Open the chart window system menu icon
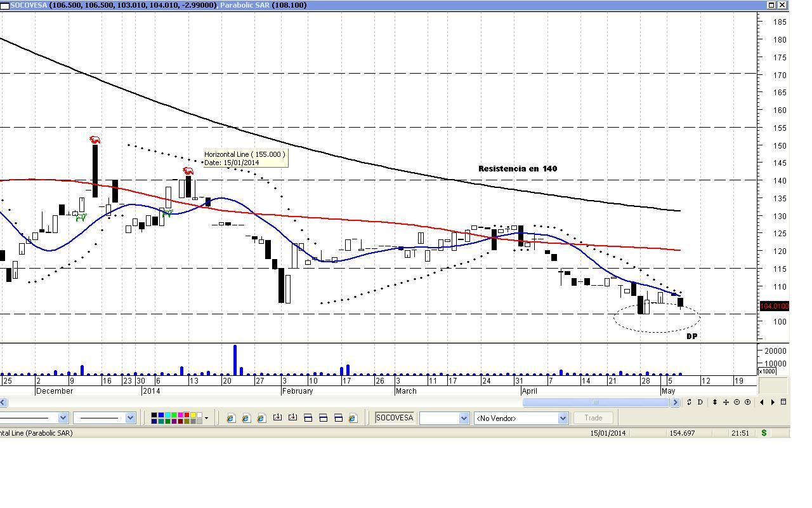This screenshot has width=812, height=508. (x=4, y=5)
